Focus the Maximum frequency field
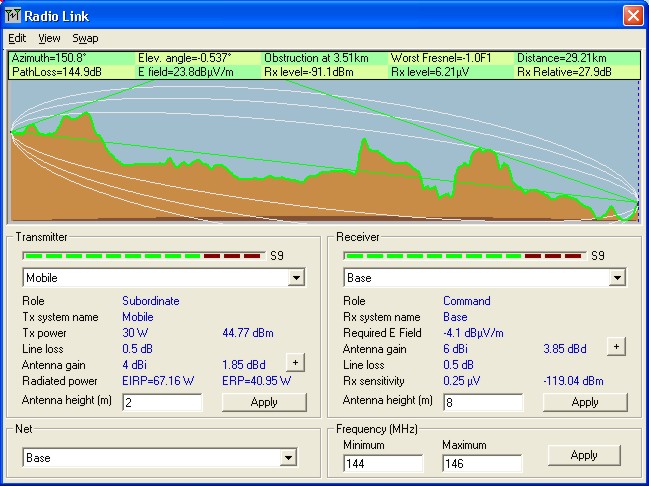The image size is (649, 486). [x=482, y=463]
